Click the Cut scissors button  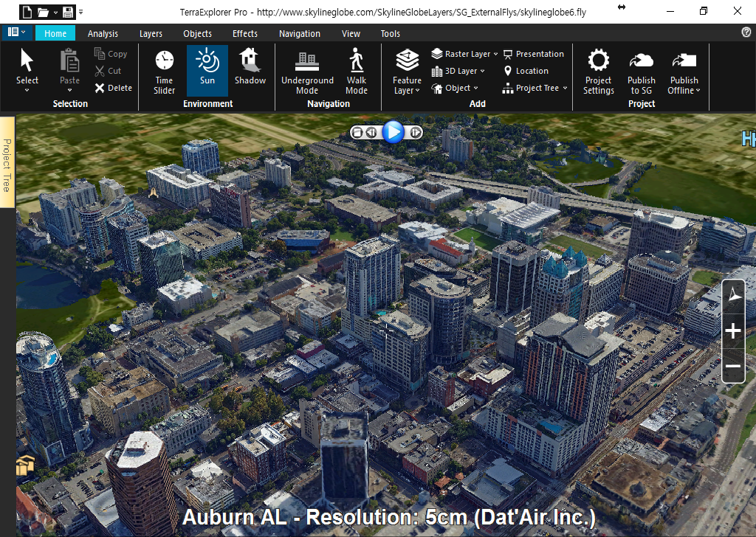(108, 71)
